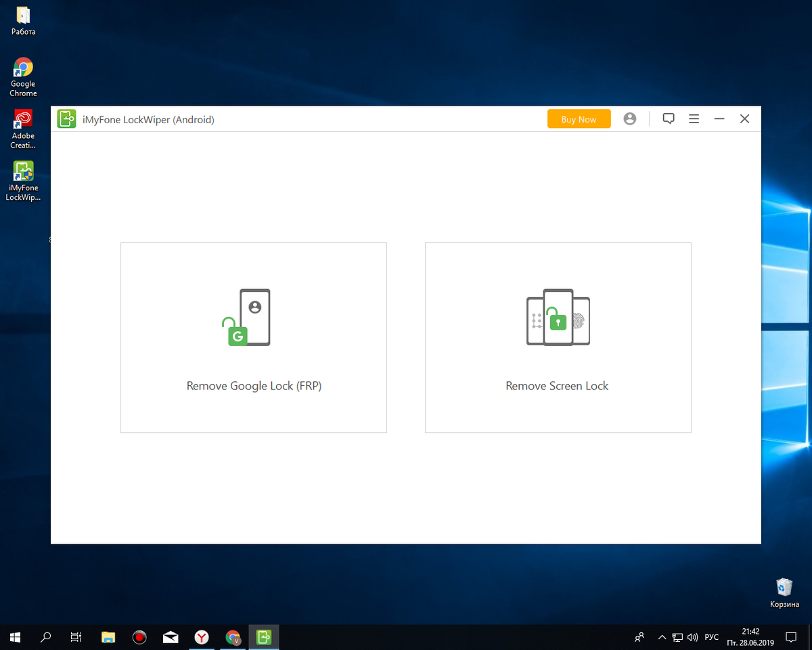Switch the РУС input language indicator
This screenshot has width=812, height=650.
click(x=712, y=637)
